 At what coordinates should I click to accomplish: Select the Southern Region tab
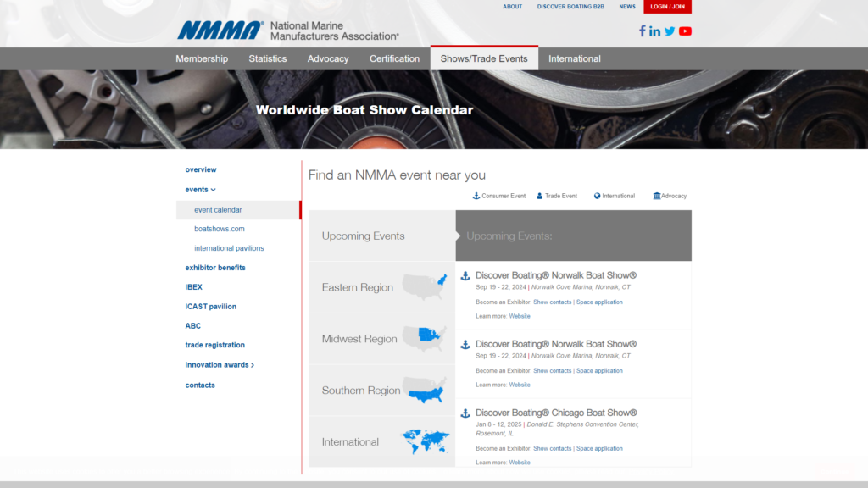(x=382, y=390)
